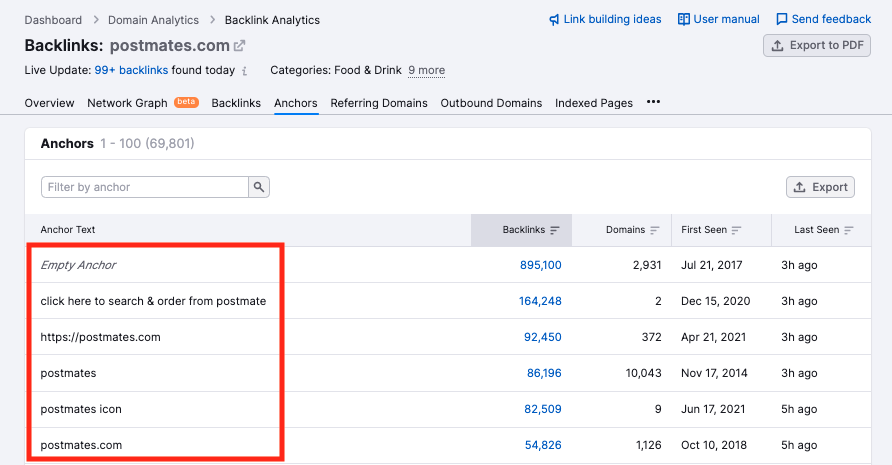The image size is (892, 465).
Task: Click Send feedback link
Action: coord(823,19)
